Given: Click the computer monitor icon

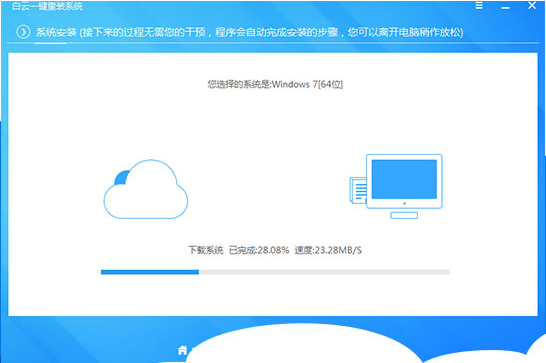Looking at the screenshot, I should click(x=404, y=186).
